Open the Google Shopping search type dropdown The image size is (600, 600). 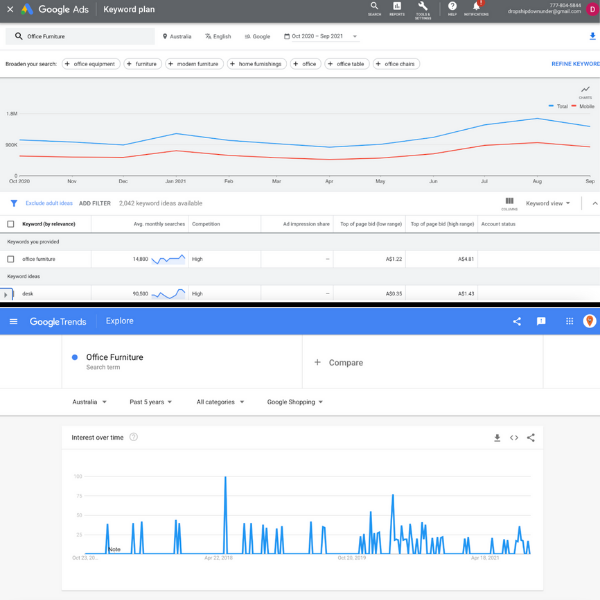coord(292,402)
